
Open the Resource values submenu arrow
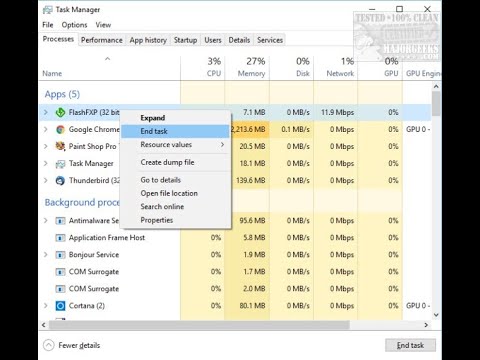(222, 145)
